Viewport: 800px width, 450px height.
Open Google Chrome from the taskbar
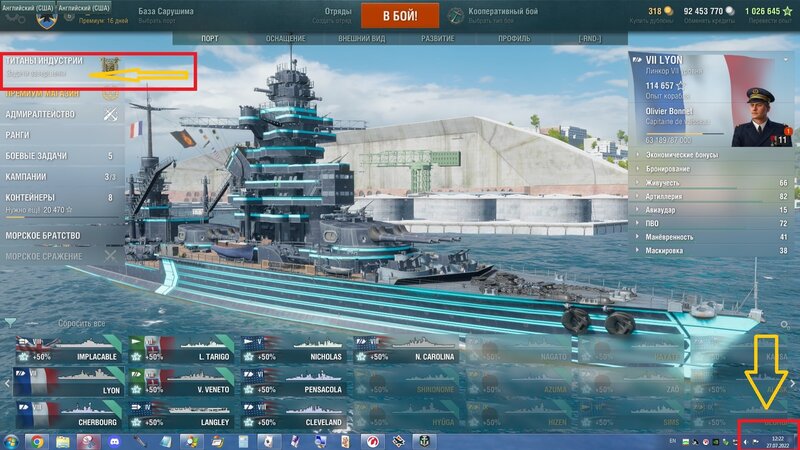click(37, 442)
